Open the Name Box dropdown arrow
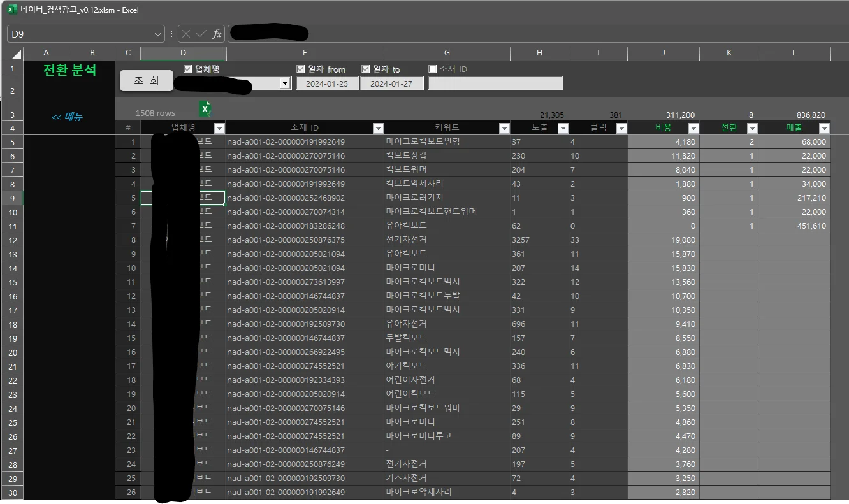Screen dimensions: 849x504 pos(159,34)
